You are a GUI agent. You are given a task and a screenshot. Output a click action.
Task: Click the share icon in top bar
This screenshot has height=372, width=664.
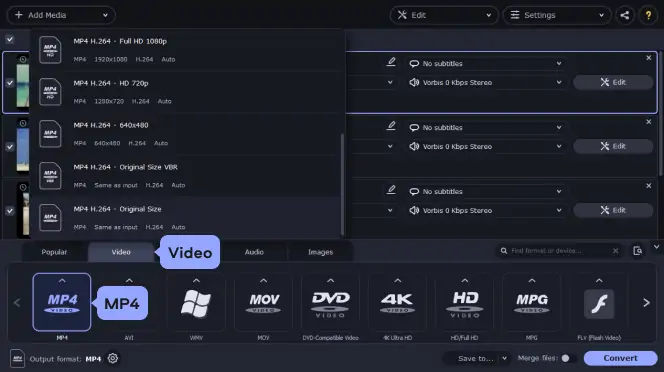(x=625, y=15)
